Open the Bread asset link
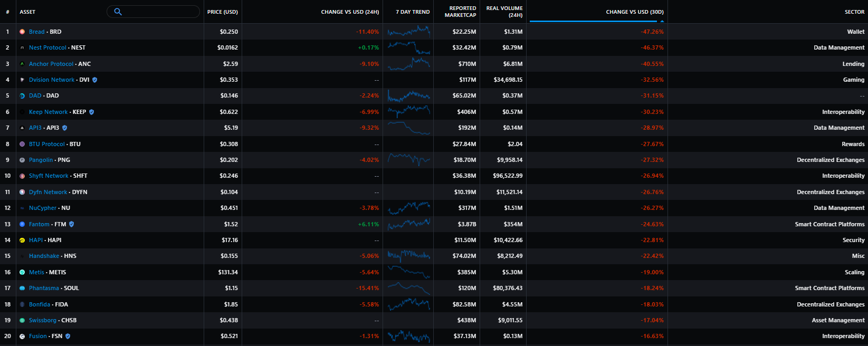The image size is (868, 346). click(37, 32)
